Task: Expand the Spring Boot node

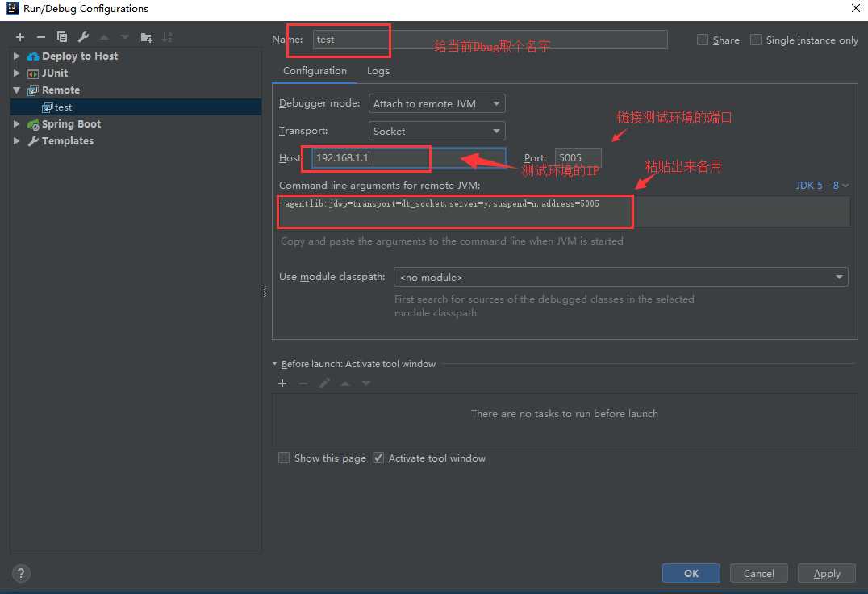Action: (17, 124)
